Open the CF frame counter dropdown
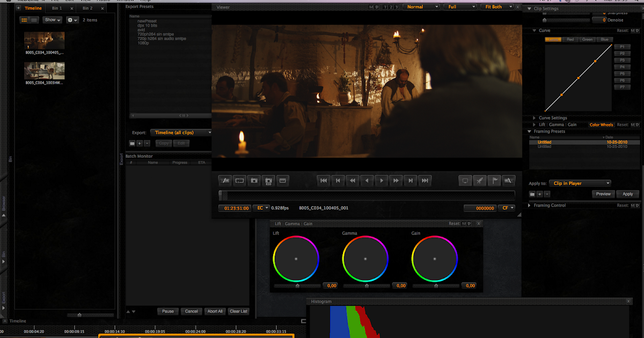 (x=507, y=208)
